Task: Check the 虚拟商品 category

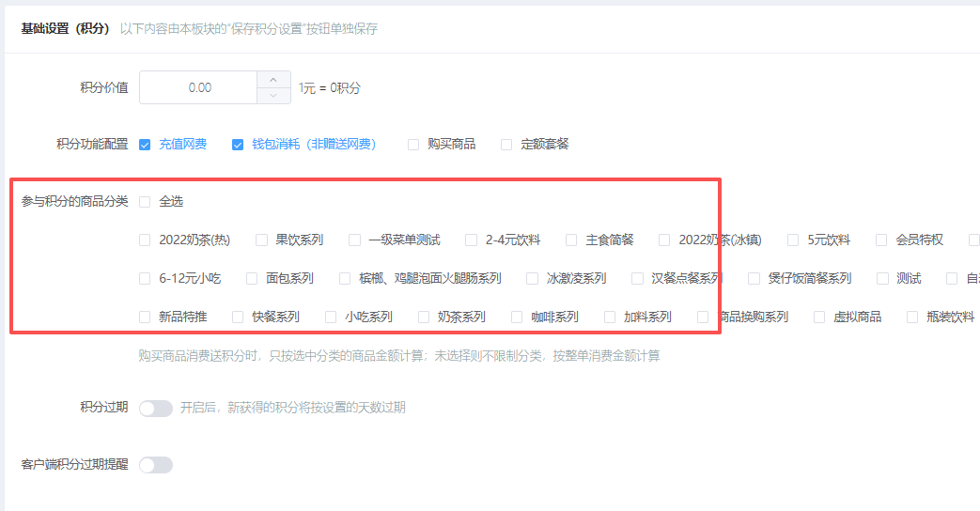Action: [819, 317]
